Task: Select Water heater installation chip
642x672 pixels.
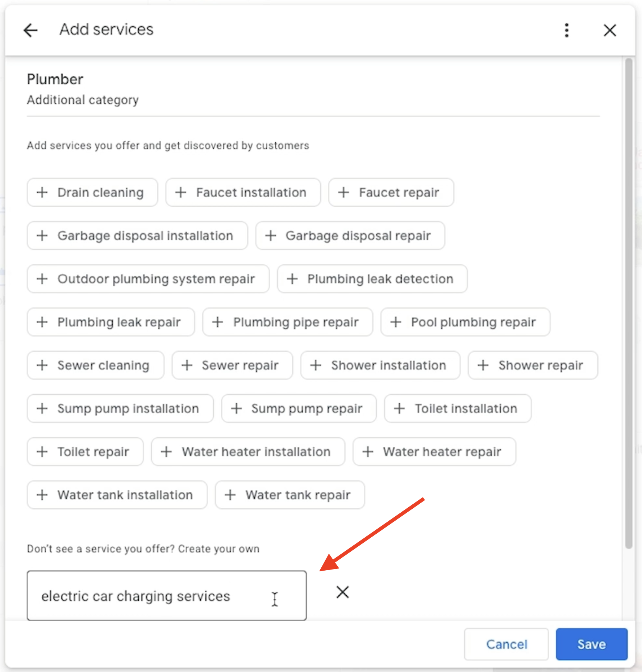Action: pos(248,451)
